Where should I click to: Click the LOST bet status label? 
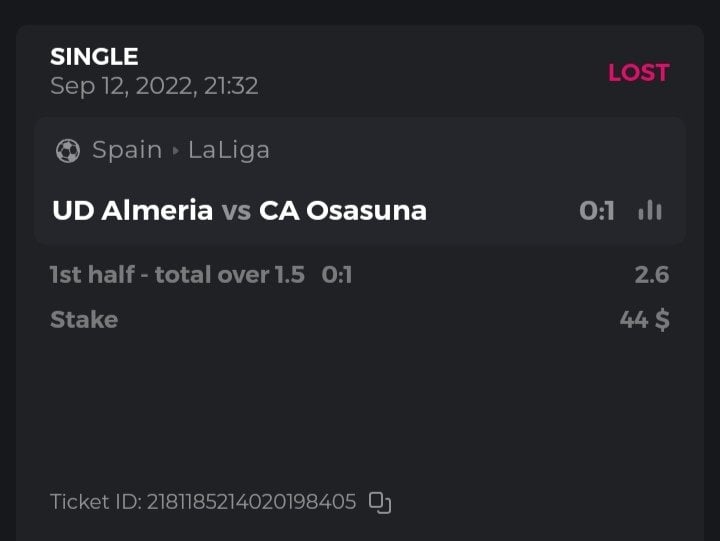click(638, 73)
